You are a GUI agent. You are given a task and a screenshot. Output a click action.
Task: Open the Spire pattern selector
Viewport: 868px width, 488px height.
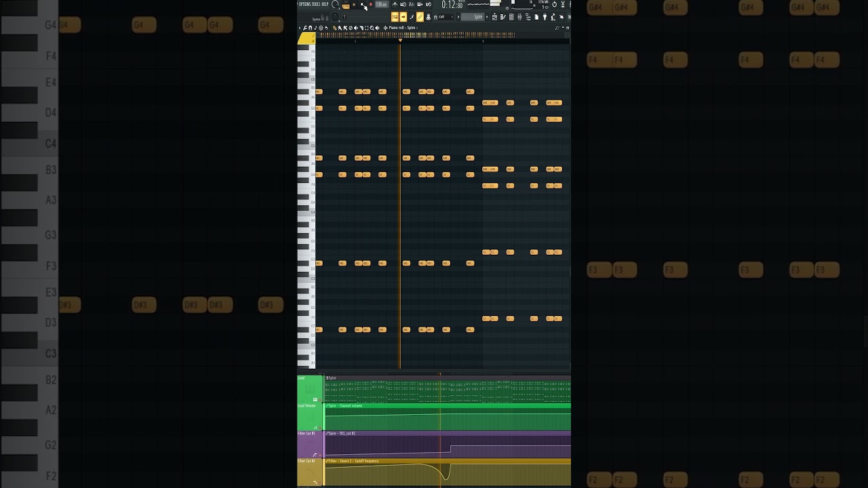click(x=473, y=17)
